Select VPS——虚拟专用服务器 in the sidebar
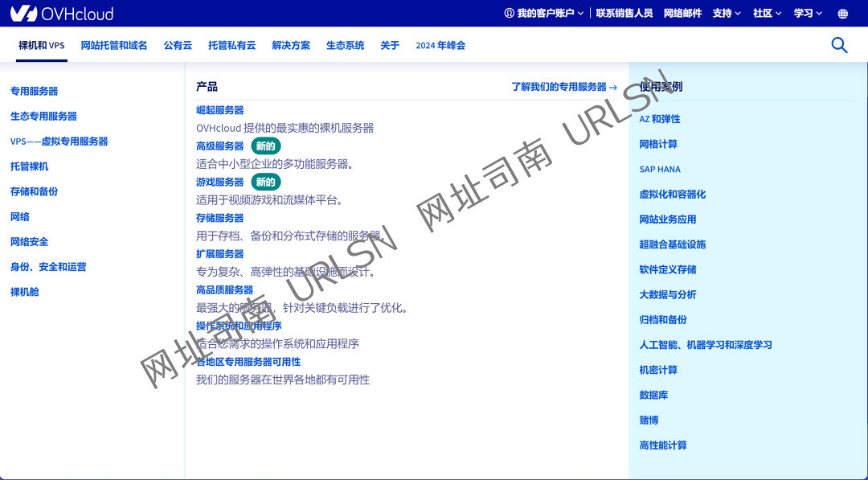The image size is (868, 480). point(57,141)
